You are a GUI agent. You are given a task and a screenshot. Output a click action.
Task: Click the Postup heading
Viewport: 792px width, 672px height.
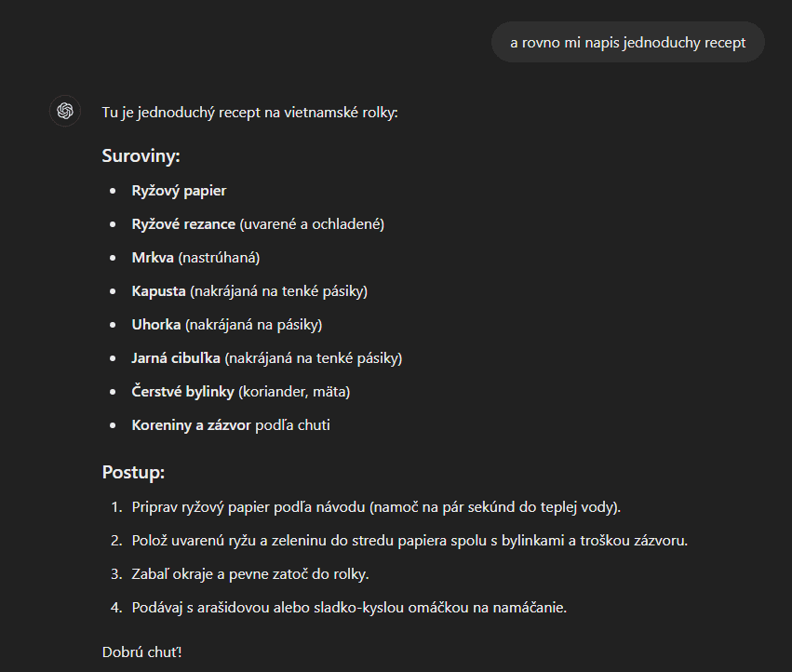coord(133,472)
